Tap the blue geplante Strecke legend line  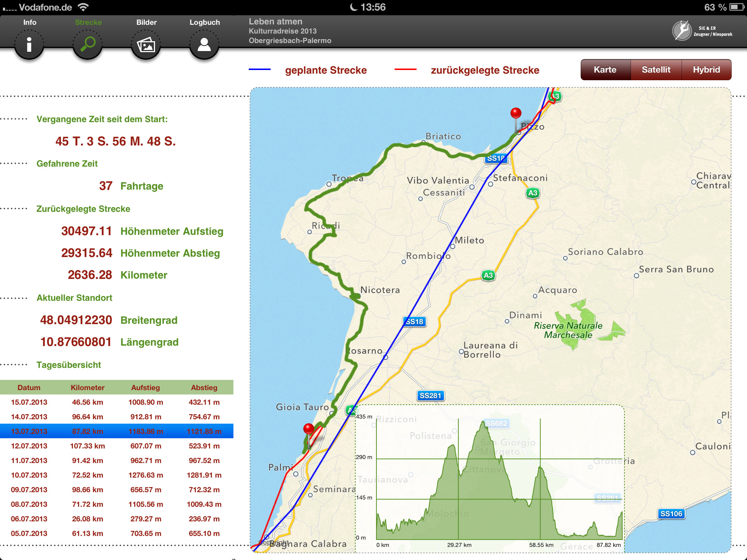(259, 69)
